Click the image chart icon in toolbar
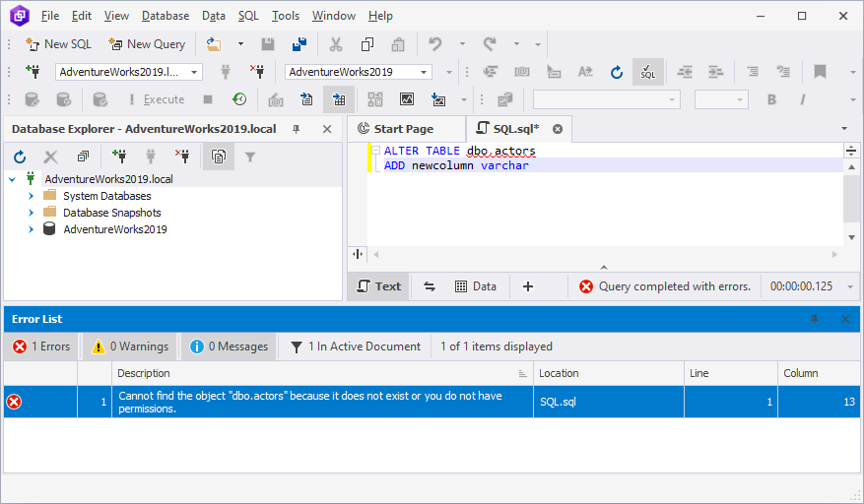This screenshot has width=864, height=504. 407,99
